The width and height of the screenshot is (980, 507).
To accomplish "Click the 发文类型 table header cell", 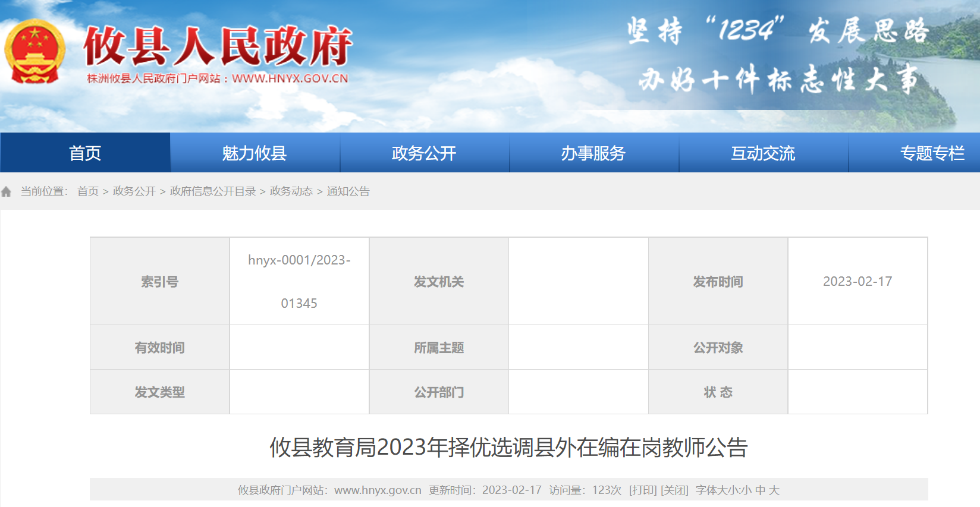I will coord(159,392).
